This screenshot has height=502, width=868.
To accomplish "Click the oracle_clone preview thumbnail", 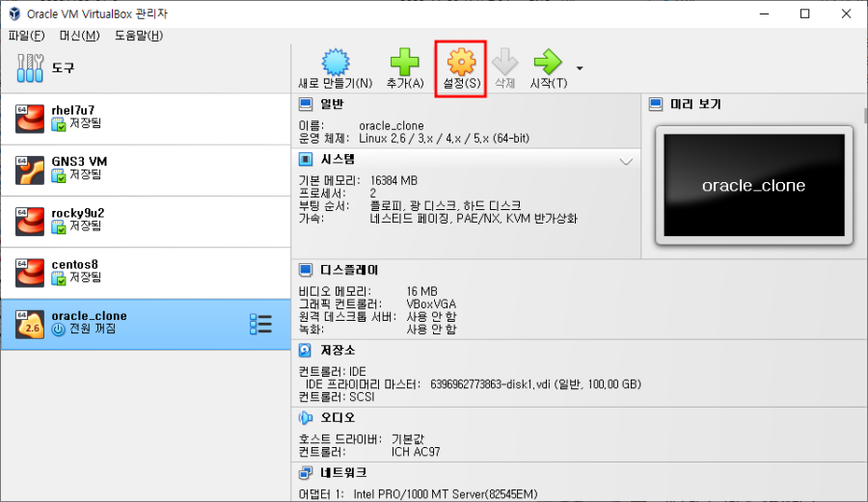I will 754,185.
